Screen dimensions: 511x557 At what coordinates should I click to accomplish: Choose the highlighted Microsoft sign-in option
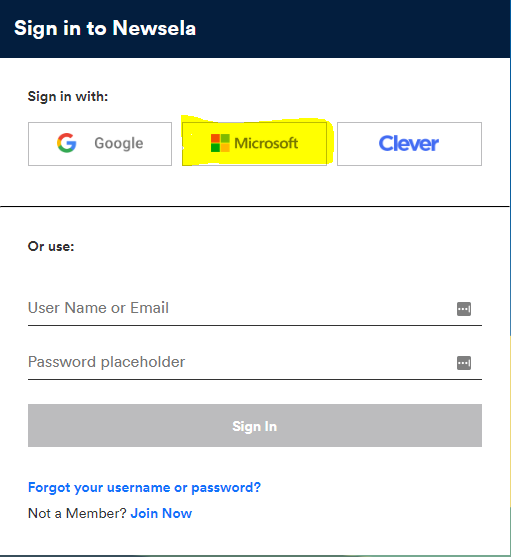[254, 144]
